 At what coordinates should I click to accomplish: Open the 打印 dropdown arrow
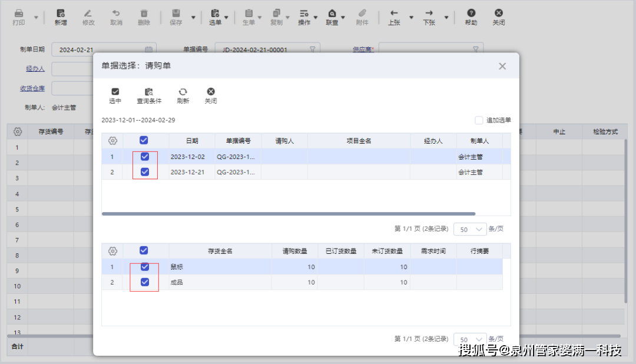click(x=36, y=18)
